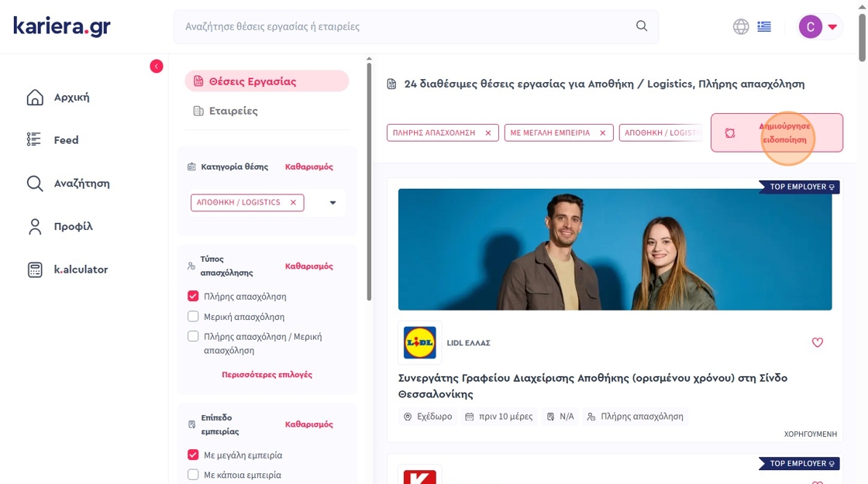The image size is (868, 484).
Task: Save the Lidl job with heart icon
Action: coord(817,342)
